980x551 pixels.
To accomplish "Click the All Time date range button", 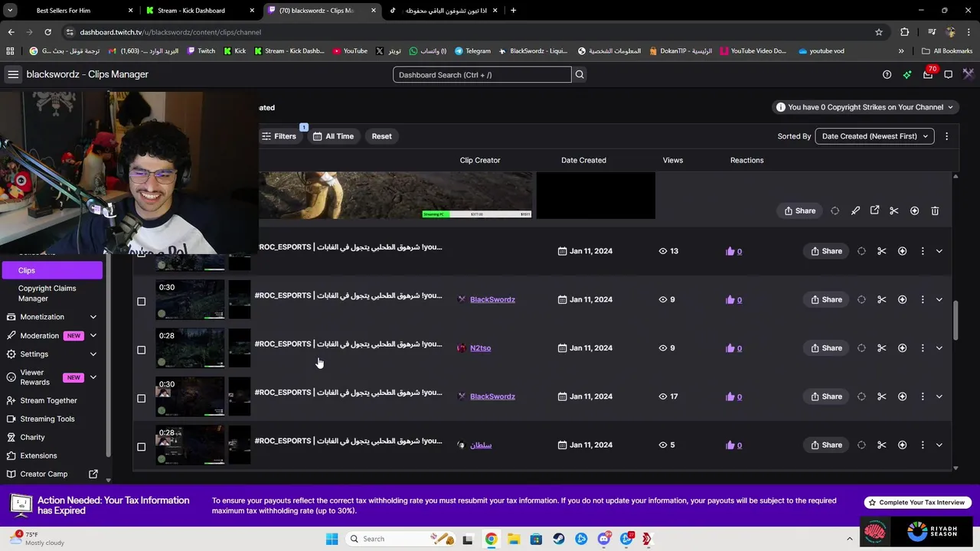I will [x=333, y=136].
